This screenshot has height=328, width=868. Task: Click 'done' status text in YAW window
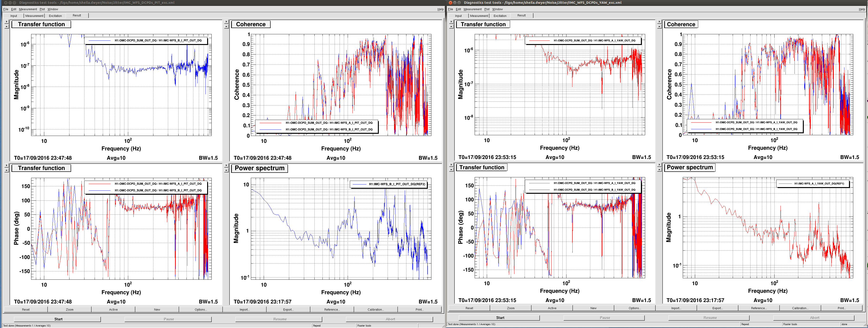click(844, 324)
